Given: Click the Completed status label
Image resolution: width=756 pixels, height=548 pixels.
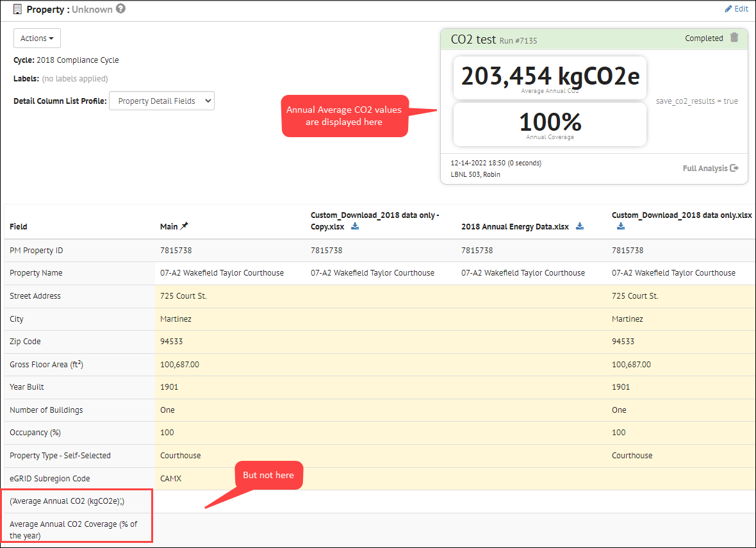Looking at the screenshot, I should (703, 38).
